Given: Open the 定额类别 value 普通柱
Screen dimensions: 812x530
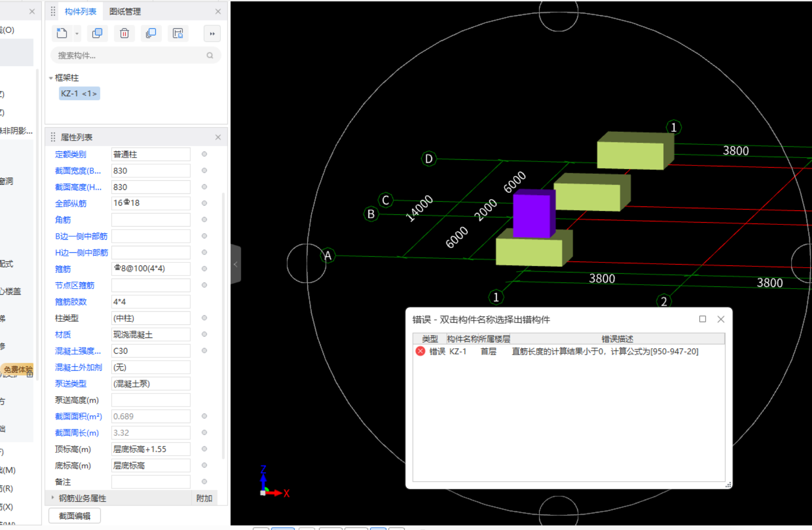Looking at the screenshot, I should click(151, 154).
